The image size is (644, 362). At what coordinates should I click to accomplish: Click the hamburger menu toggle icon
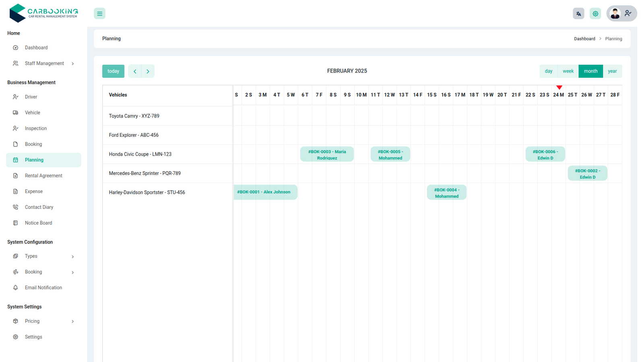pos(99,14)
